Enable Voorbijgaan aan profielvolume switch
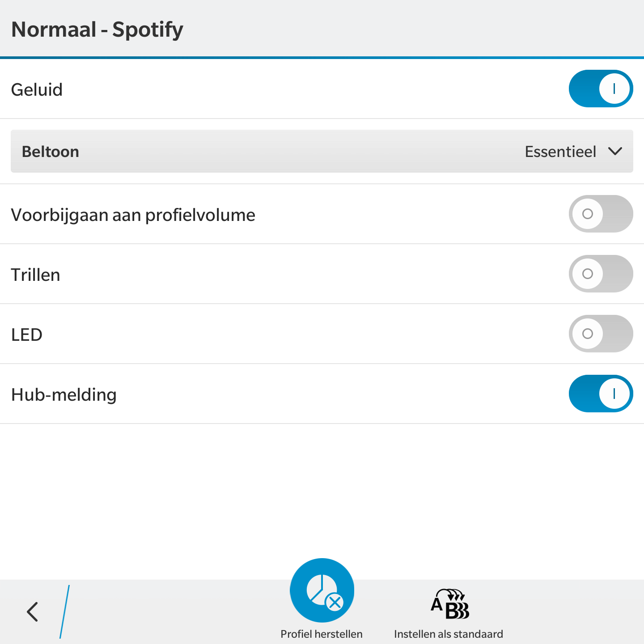The height and width of the screenshot is (644, 644). 601,214
